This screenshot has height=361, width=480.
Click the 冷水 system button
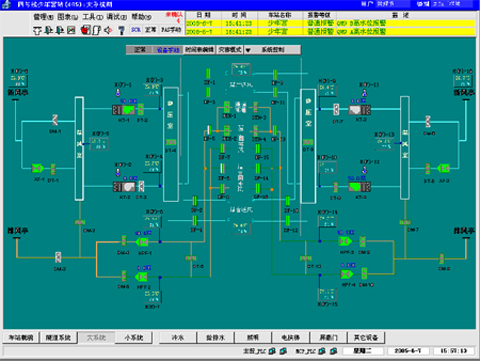[x=178, y=338]
